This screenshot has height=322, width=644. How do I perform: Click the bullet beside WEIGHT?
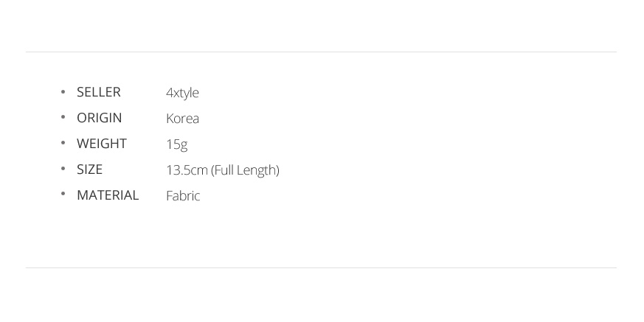(63, 144)
